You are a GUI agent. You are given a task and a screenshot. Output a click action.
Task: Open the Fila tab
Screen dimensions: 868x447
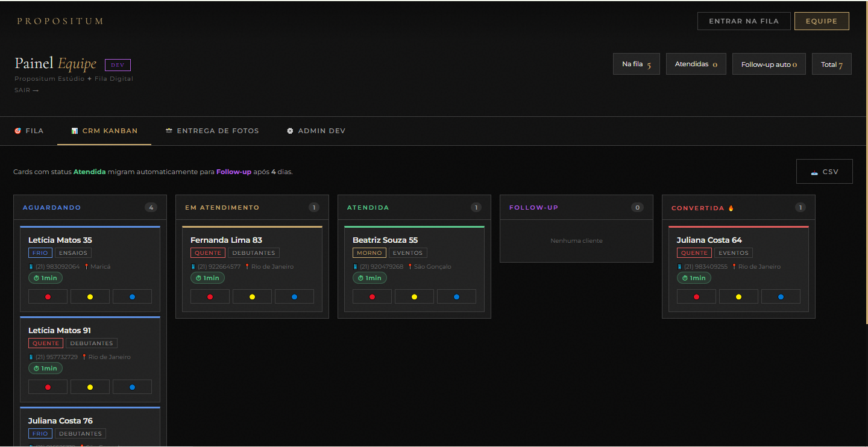(x=29, y=131)
